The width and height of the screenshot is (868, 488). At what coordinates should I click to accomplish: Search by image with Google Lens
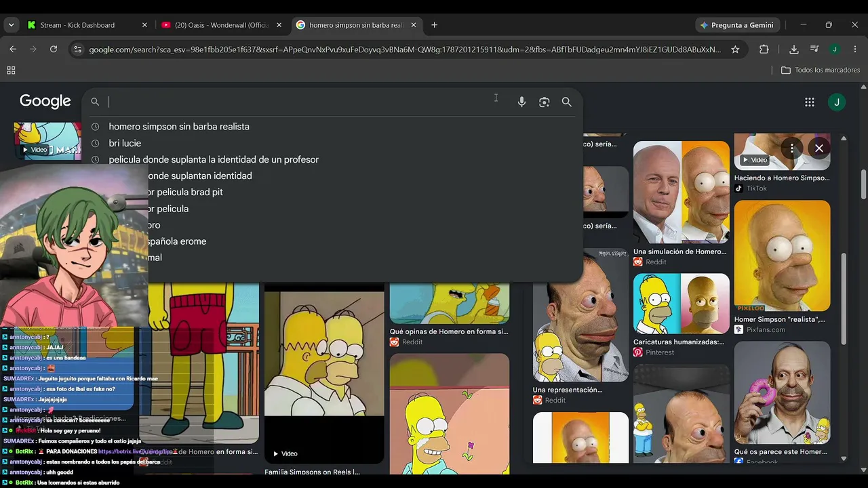click(x=544, y=102)
